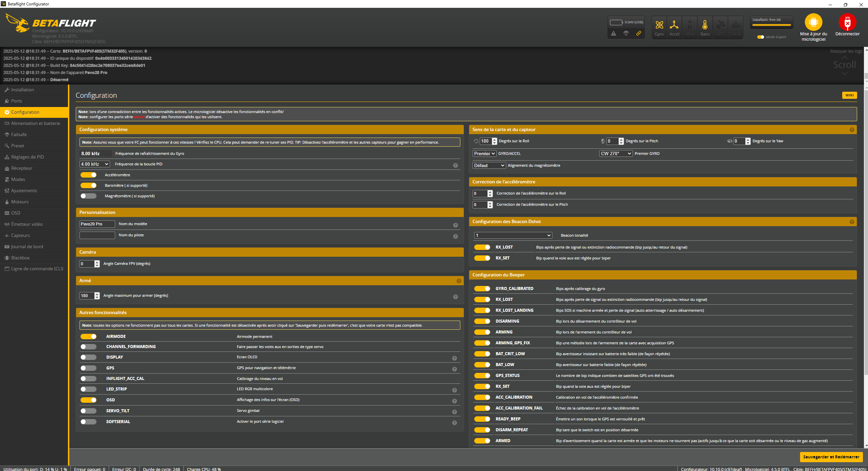Switch to Réglages de PID tab

click(x=27, y=157)
